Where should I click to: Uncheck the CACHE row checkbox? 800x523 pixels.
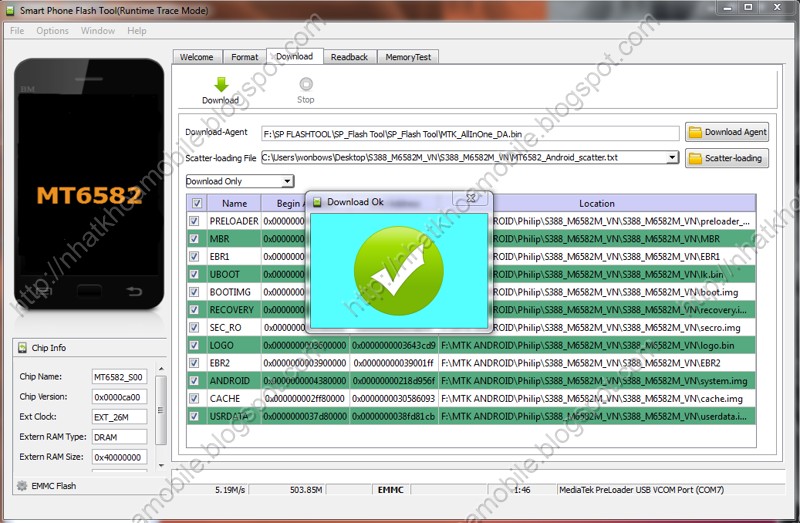coord(194,398)
